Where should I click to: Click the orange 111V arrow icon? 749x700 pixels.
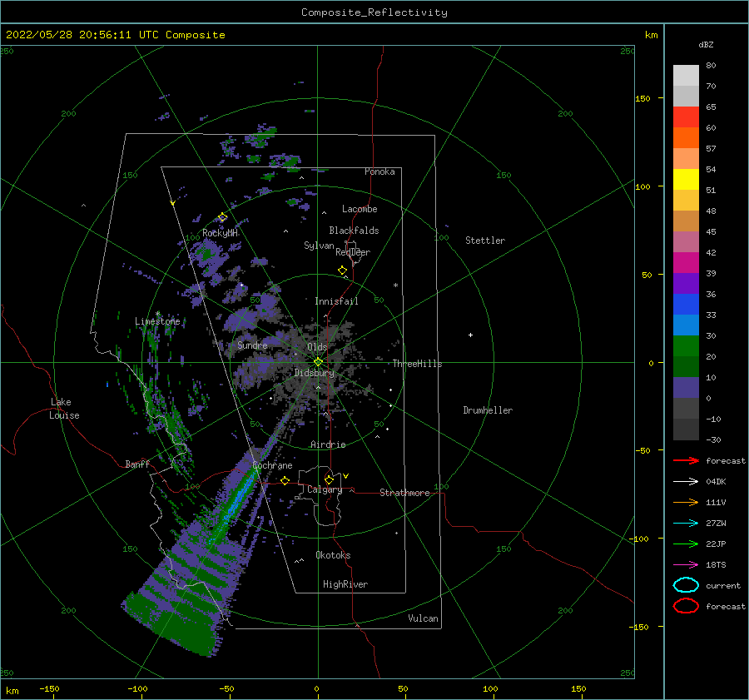pyautogui.click(x=686, y=502)
